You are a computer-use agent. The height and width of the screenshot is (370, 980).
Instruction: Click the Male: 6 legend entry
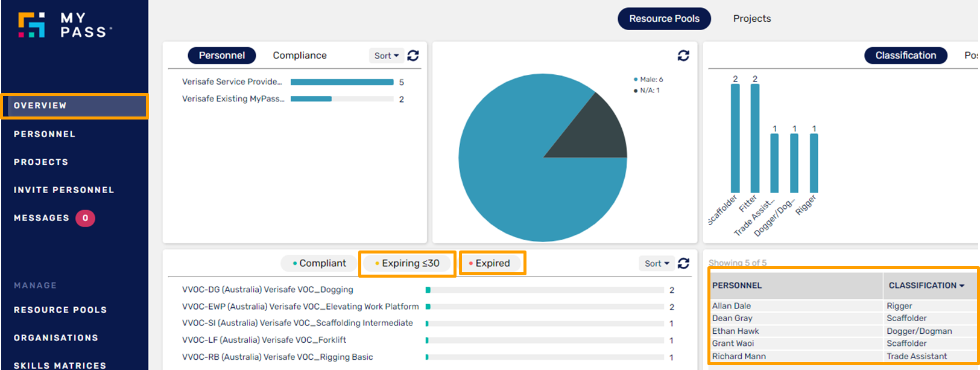tap(648, 80)
